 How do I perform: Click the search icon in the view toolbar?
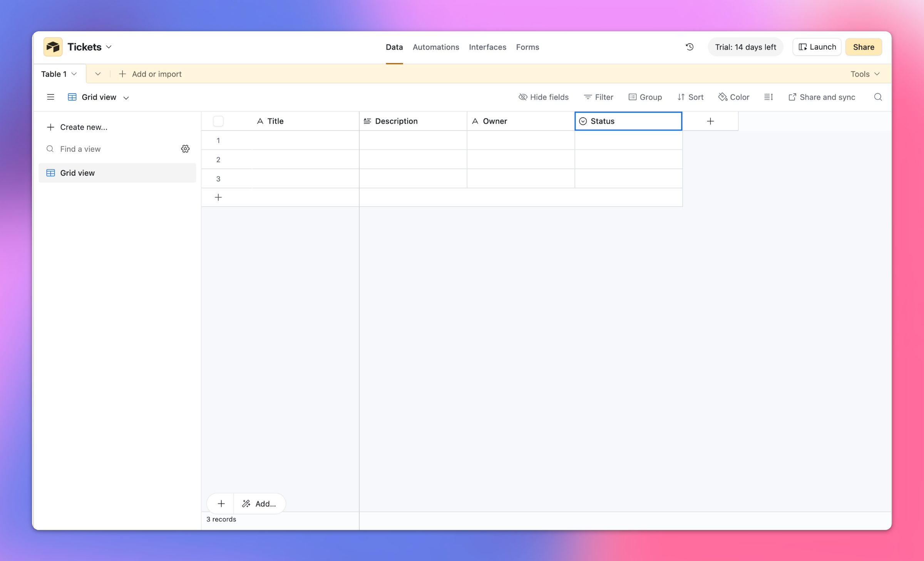tap(878, 97)
